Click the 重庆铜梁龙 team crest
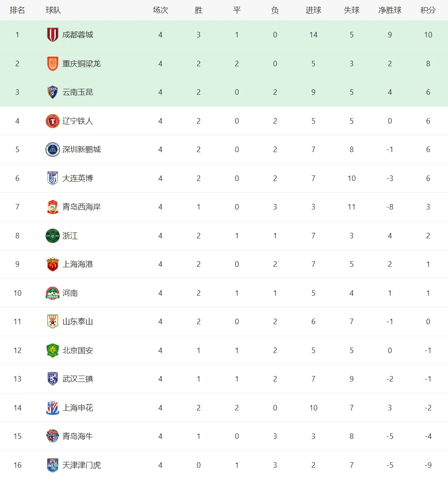The width and height of the screenshot is (448, 478). 52,64
